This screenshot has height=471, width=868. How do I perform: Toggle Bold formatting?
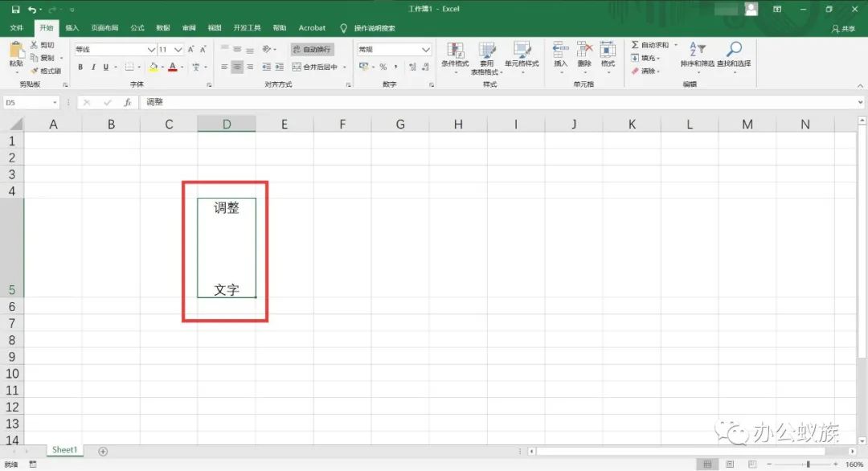pyautogui.click(x=80, y=67)
